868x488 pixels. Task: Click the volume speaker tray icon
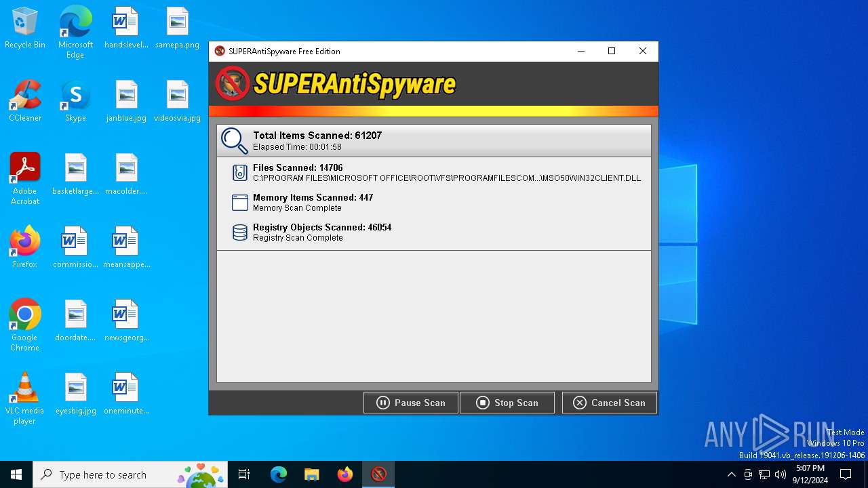[x=781, y=474]
